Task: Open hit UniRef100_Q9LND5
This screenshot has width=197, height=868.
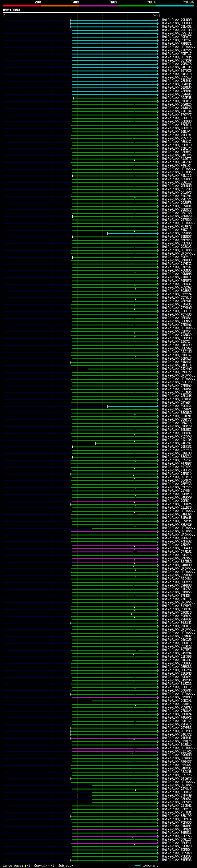Action: point(176,20)
